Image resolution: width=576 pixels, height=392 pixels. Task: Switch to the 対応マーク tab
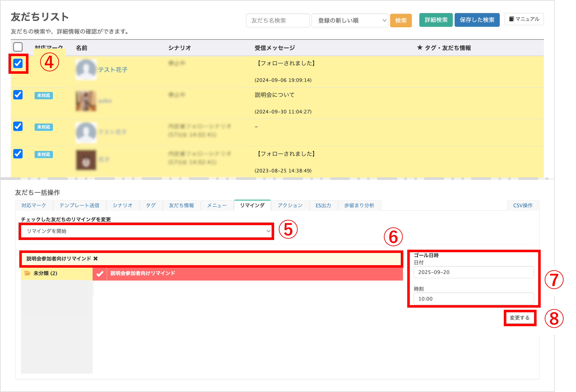34,205
